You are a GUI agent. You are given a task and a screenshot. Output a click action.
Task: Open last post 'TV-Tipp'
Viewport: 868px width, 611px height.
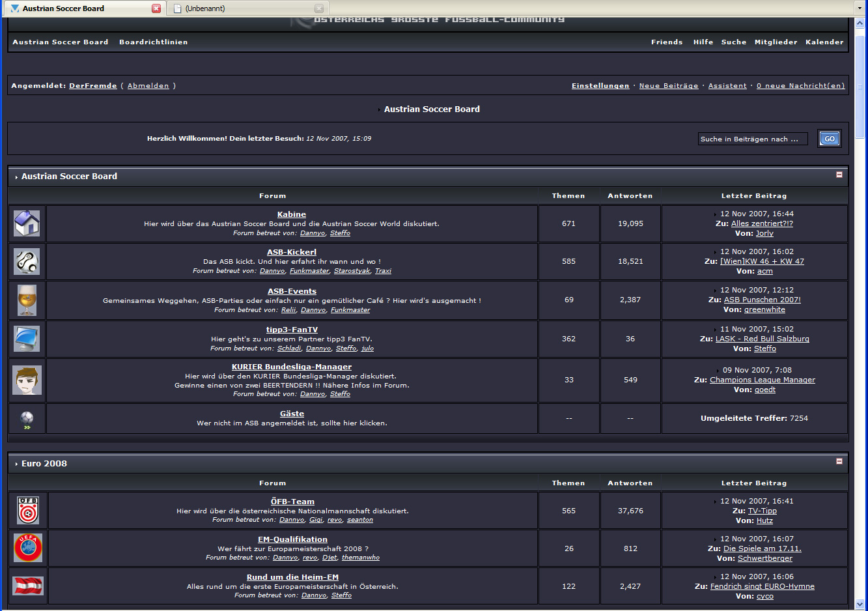763,511
